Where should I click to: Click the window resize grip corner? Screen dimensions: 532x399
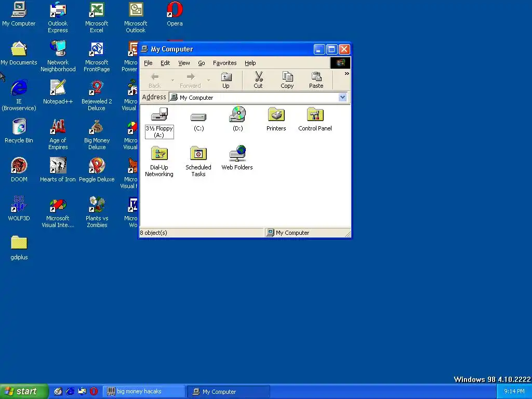pyautogui.click(x=348, y=234)
